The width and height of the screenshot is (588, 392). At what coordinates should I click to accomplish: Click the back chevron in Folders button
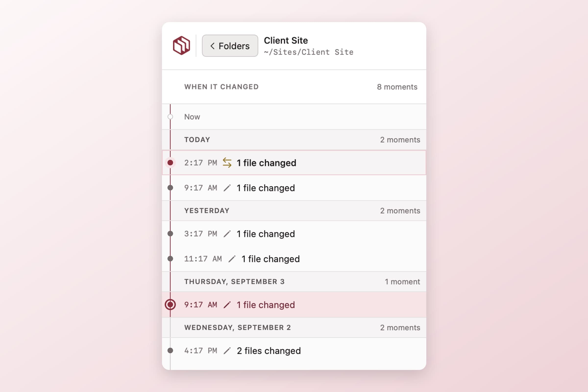tap(212, 46)
